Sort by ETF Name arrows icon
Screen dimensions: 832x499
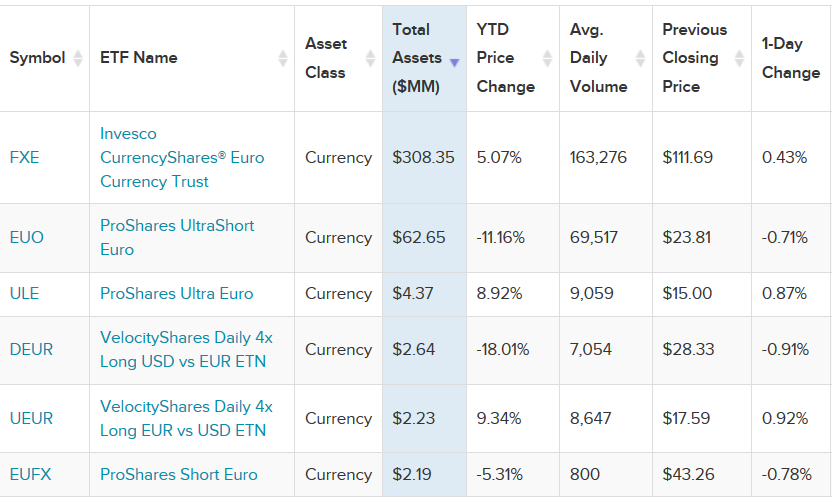click(282, 58)
